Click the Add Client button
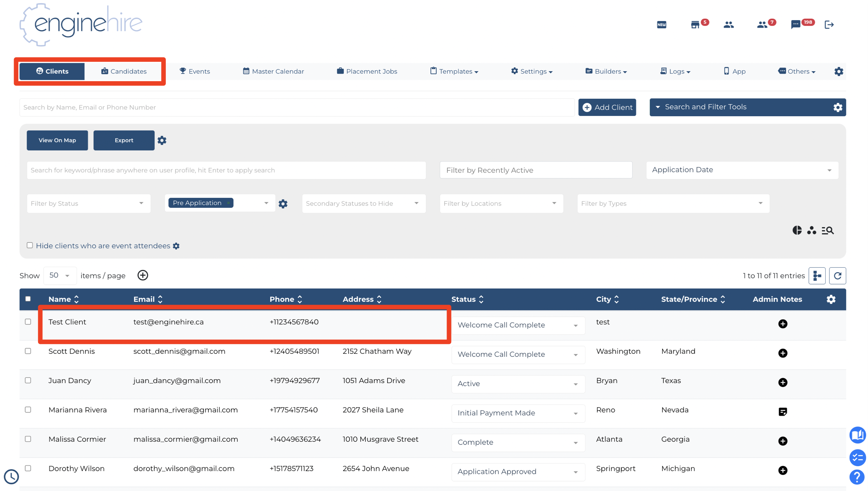Screen dimensions: 868x491 click(607, 108)
